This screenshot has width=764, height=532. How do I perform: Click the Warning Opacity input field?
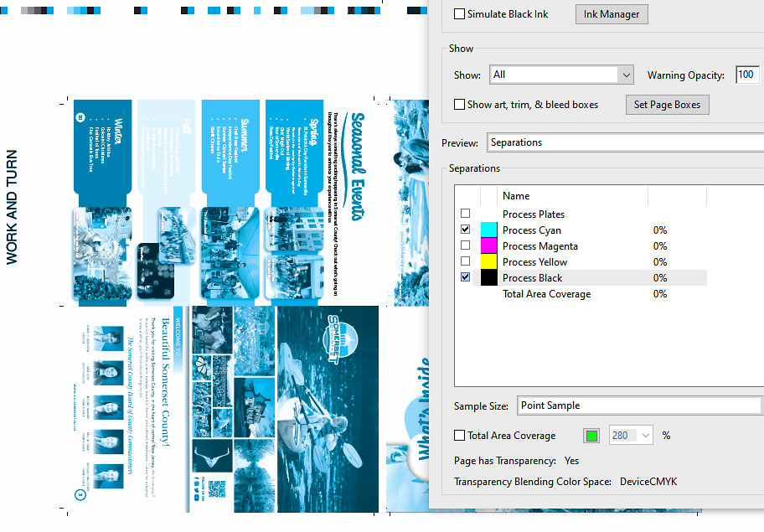(746, 75)
